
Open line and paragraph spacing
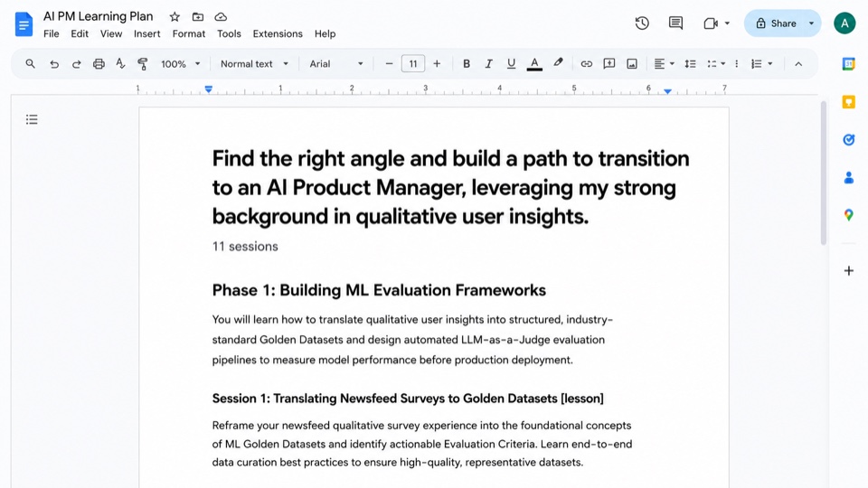tap(690, 63)
